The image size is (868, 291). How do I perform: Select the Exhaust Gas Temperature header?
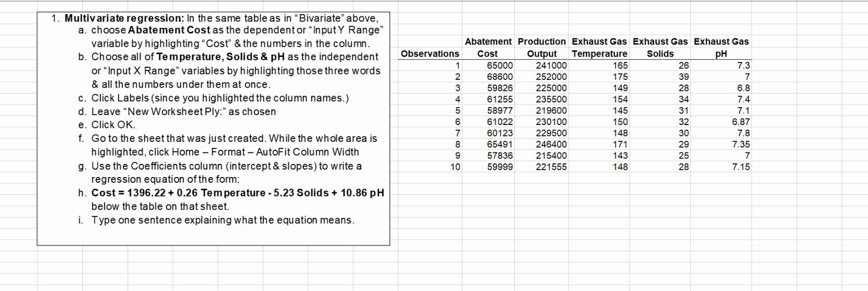tap(600, 47)
